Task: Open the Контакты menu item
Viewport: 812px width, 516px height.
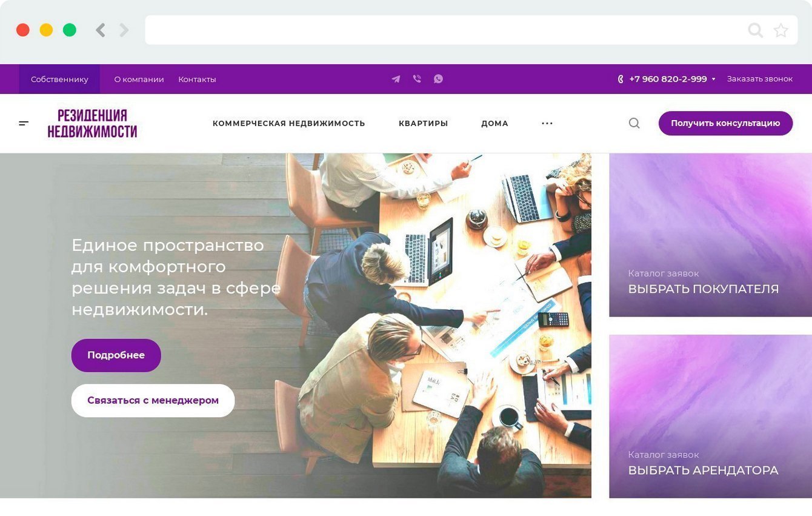Action: click(197, 79)
